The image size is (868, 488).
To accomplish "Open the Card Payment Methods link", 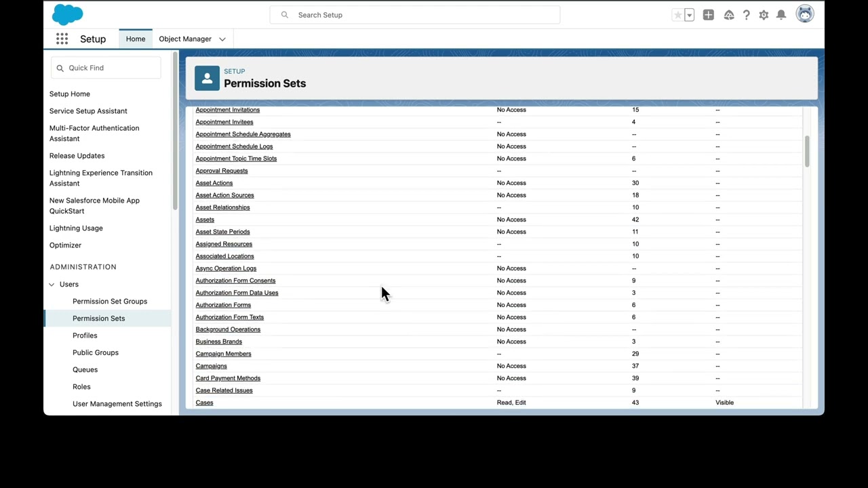I will (x=229, y=378).
